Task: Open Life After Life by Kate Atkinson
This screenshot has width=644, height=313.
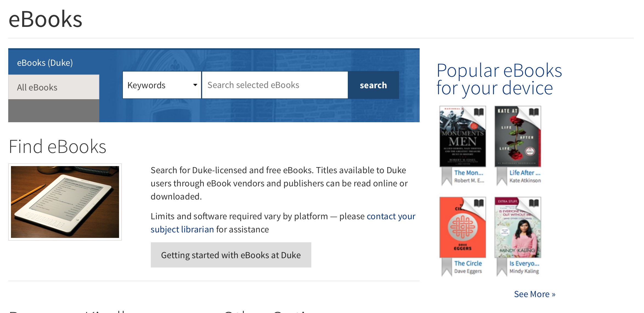Action: pyautogui.click(x=524, y=172)
